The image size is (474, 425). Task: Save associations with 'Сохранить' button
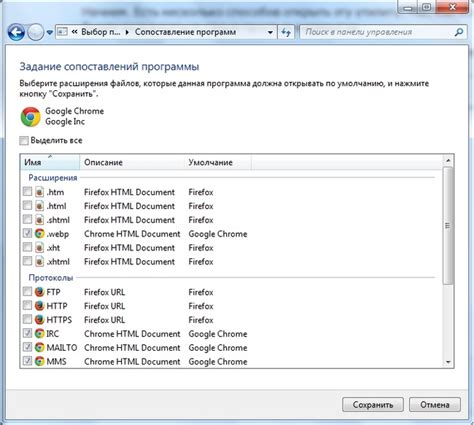tap(373, 405)
